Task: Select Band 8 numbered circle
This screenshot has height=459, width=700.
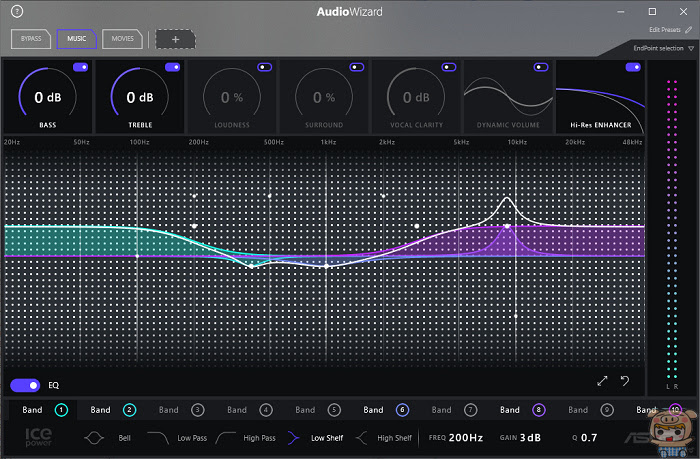Action: point(539,410)
